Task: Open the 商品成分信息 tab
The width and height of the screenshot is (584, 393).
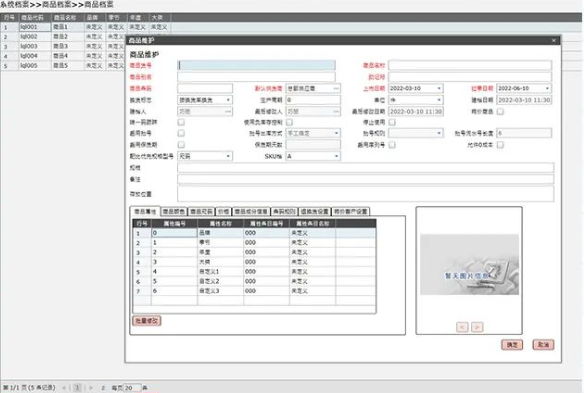Action: pyautogui.click(x=251, y=212)
